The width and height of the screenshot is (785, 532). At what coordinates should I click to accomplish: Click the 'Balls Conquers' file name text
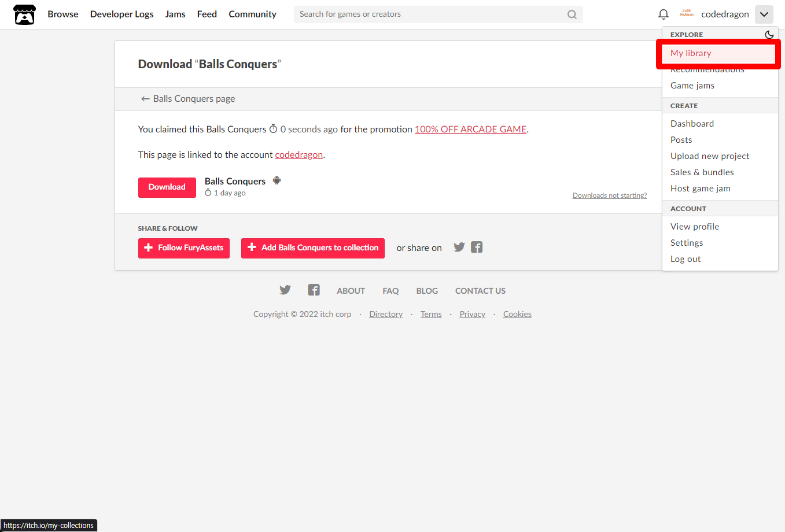click(235, 182)
